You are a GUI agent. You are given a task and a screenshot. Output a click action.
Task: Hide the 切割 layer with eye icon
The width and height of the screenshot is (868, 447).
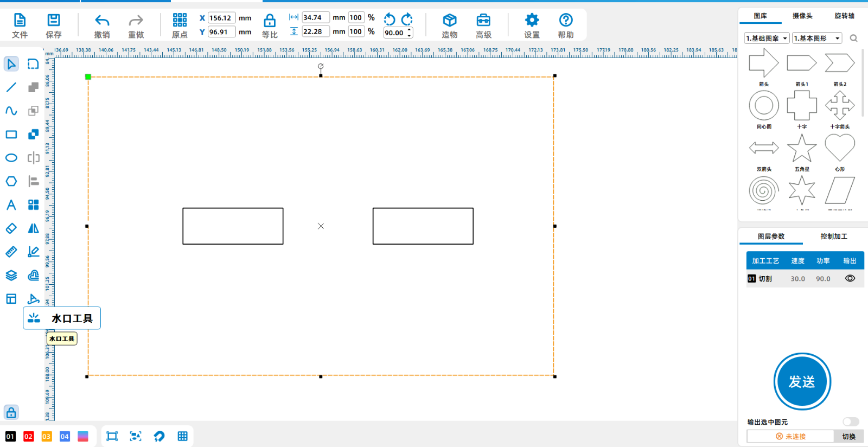point(850,278)
